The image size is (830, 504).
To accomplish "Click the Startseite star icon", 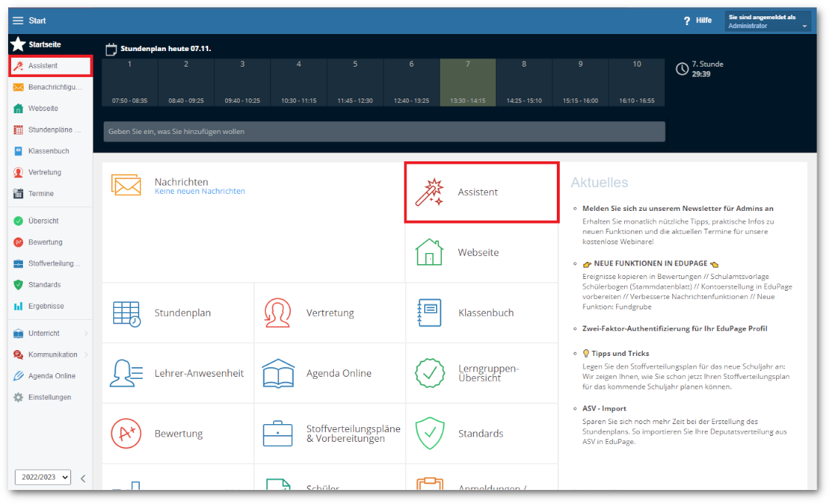I will coord(18,44).
